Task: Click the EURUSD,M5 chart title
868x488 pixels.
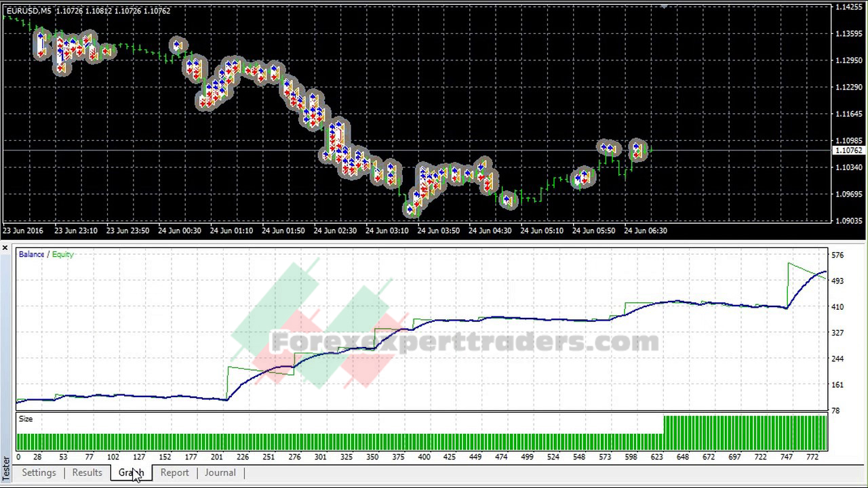Action: click(28, 11)
